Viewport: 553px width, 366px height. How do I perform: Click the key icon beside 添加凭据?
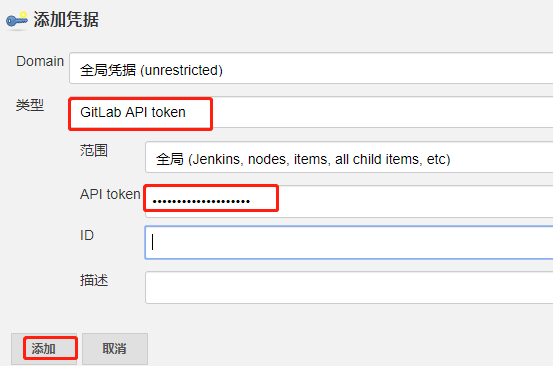(x=17, y=20)
